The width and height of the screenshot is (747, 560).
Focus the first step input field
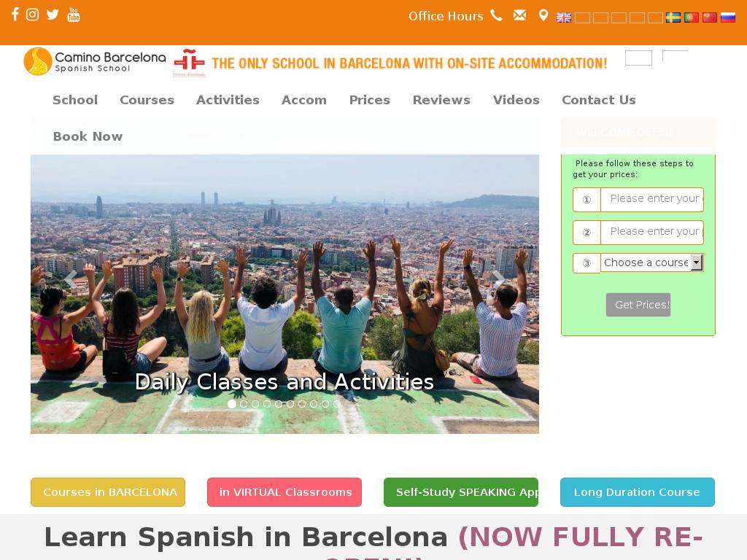pyautogui.click(x=651, y=200)
